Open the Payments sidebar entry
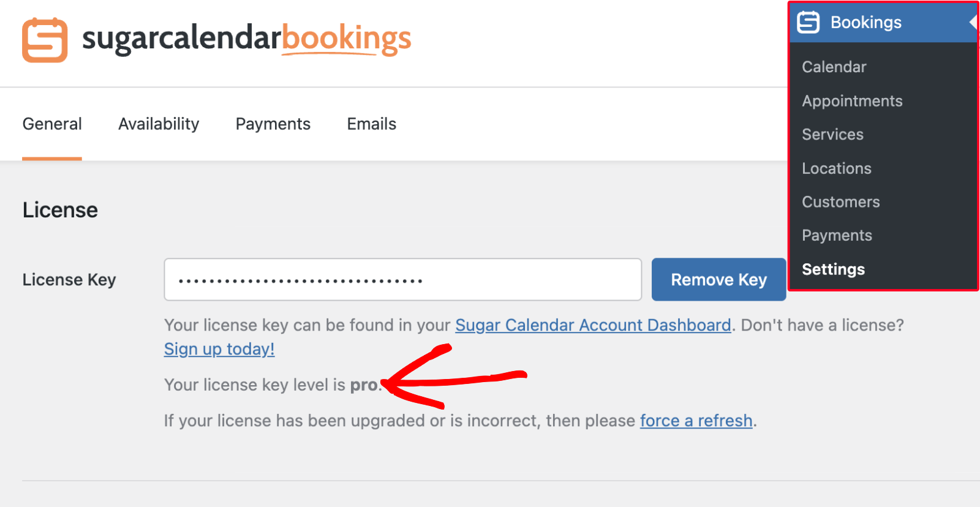 [x=837, y=235]
